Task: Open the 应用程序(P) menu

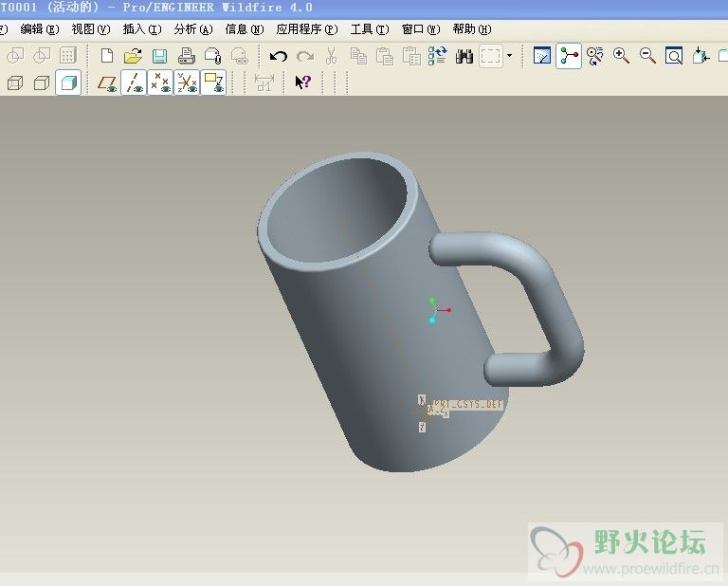Action: (x=307, y=29)
